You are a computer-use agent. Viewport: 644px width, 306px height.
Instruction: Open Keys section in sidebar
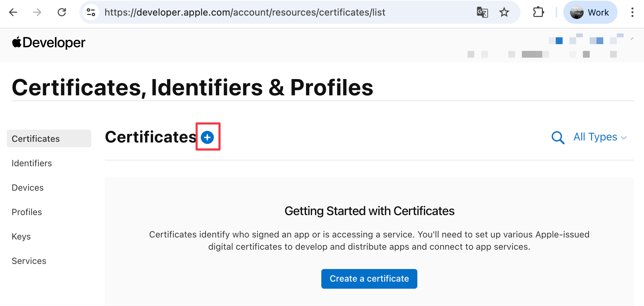click(x=21, y=236)
